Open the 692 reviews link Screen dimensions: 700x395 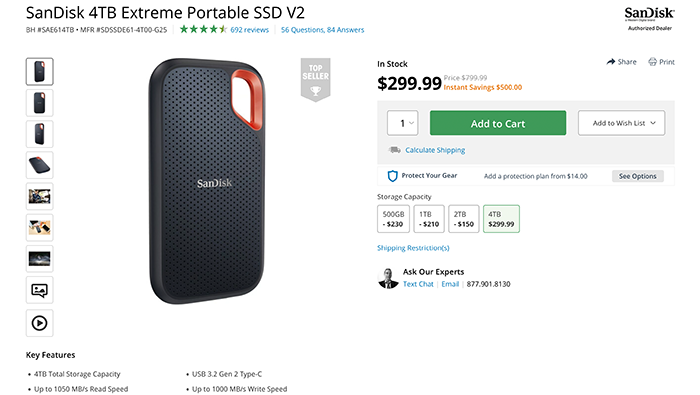250,30
